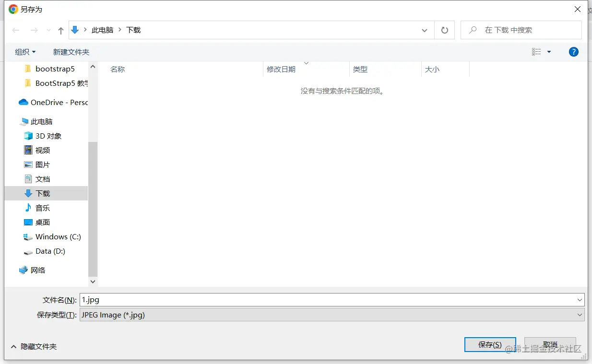Open the 音乐 folder in sidebar
This screenshot has width=592, height=364.
42,208
